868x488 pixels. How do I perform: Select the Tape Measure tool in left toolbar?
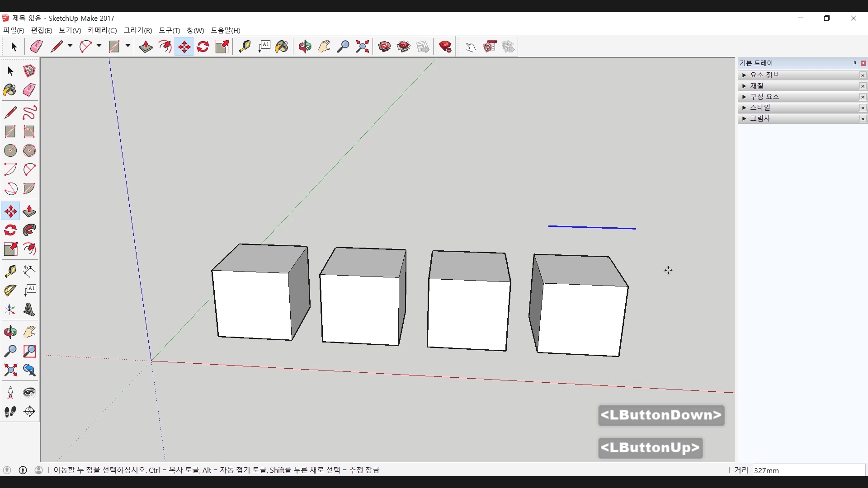coord(10,271)
